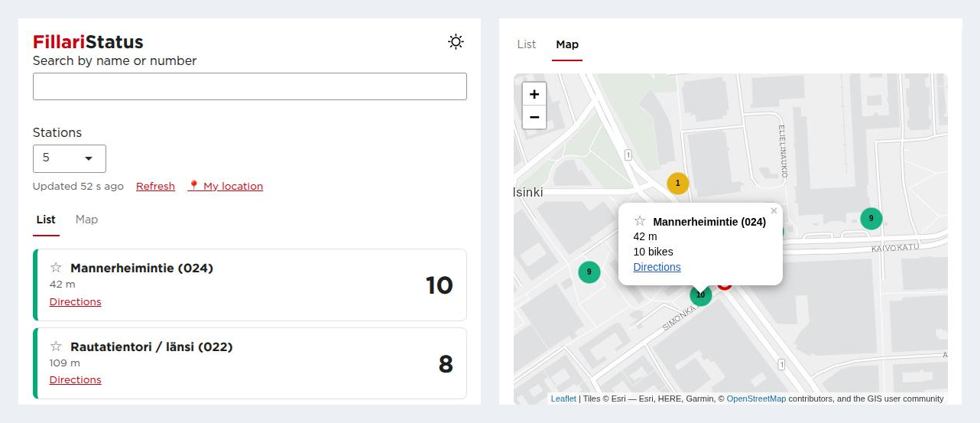The height and width of the screenshot is (423, 980).
Task: Focus the station search field
Action: coord(250,86)
